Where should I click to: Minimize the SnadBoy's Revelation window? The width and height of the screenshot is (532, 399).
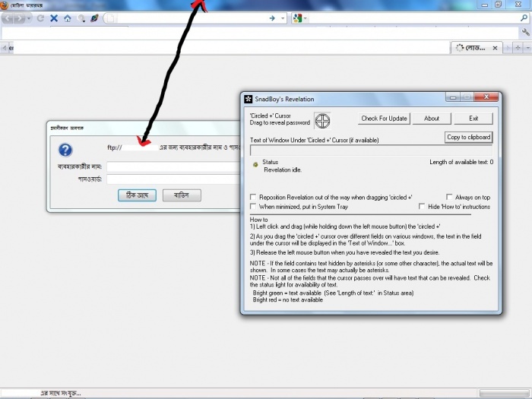pyautogui.click(x=453, y=98)
